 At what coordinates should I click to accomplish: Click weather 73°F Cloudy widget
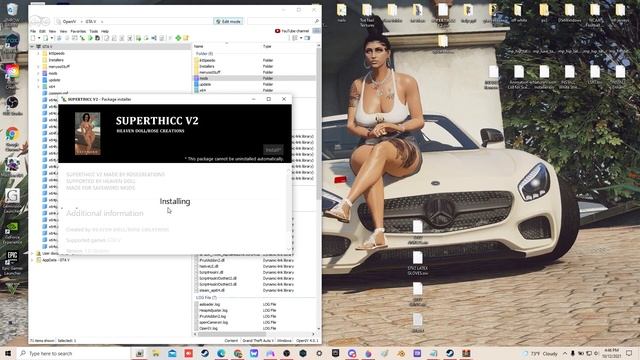pos(540,353)
